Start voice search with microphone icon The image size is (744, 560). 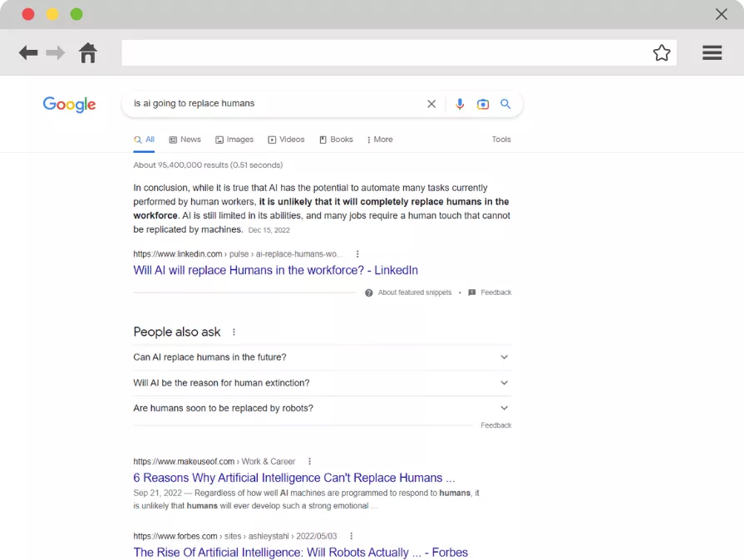(460, 104)
